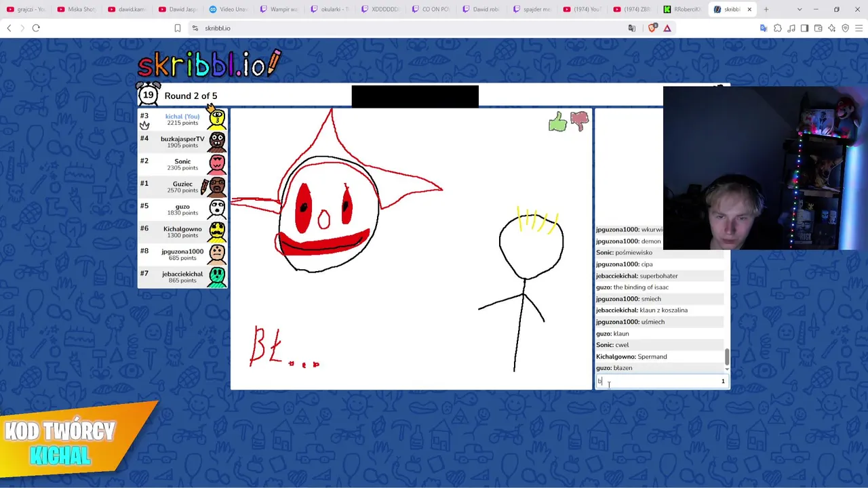Open the music note playlist icon
Image resolution: width=868 pixels, height=488 pixels.
pyautogui.click(x=791, y=28)
